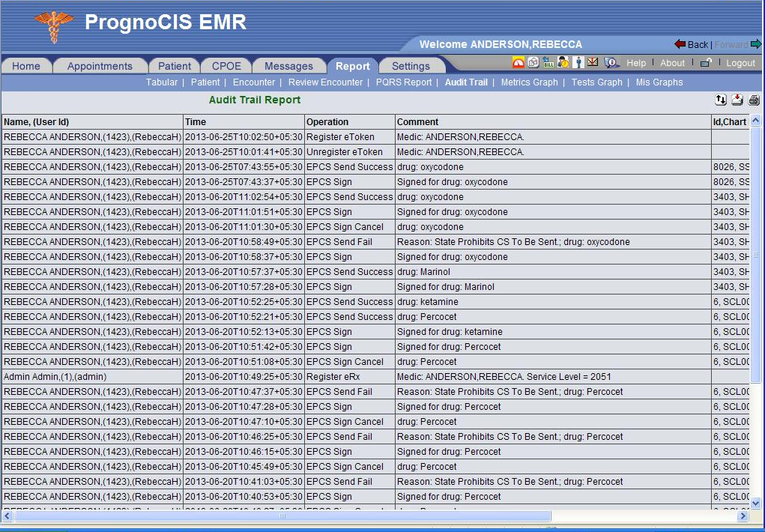765x532 pixels.
Task: Click the 'Register eToken' operation cell
Action: (x=350, y=136)
